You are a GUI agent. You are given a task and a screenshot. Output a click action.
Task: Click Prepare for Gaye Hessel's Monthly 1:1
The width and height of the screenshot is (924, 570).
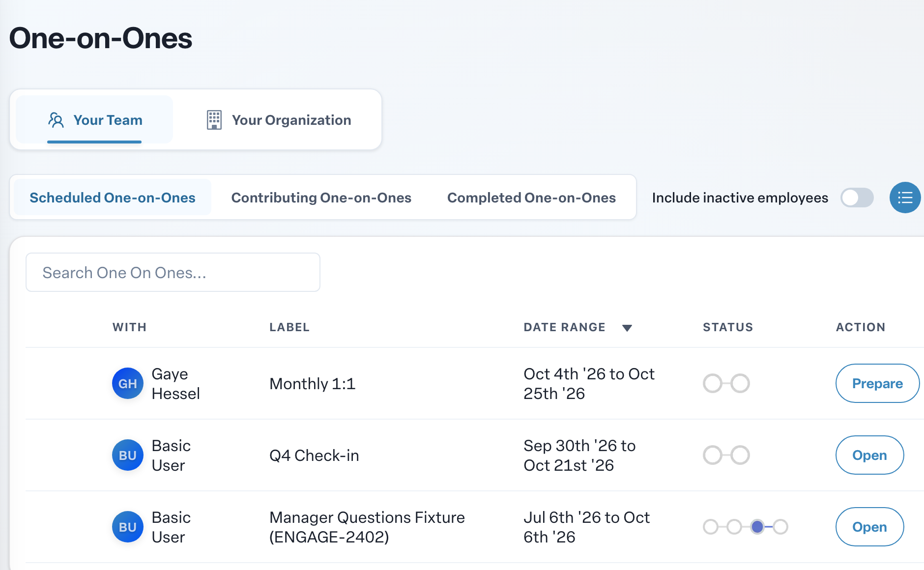point(877,383)
